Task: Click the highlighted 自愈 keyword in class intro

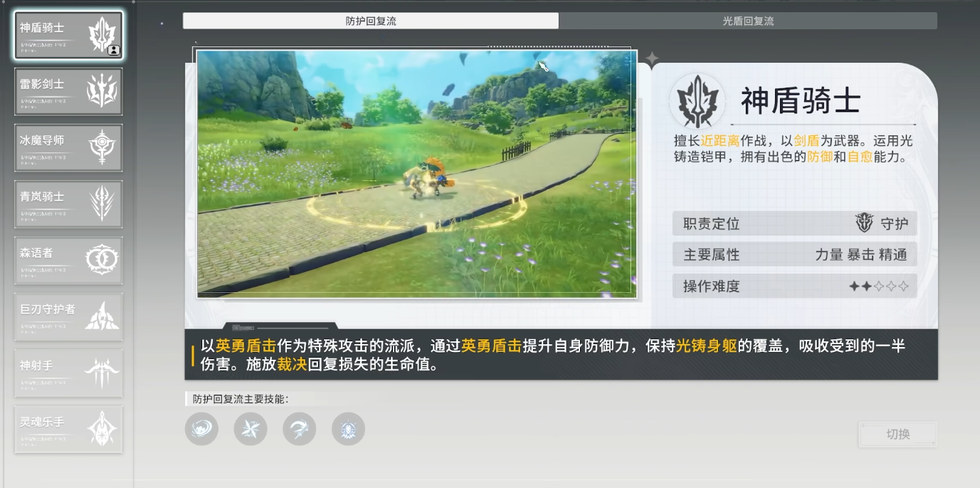Action: click(x=860, y=157)
